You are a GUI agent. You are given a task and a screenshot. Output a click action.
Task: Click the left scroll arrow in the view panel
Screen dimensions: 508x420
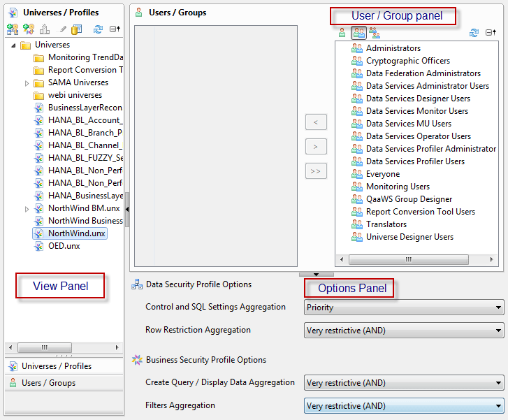10,348
